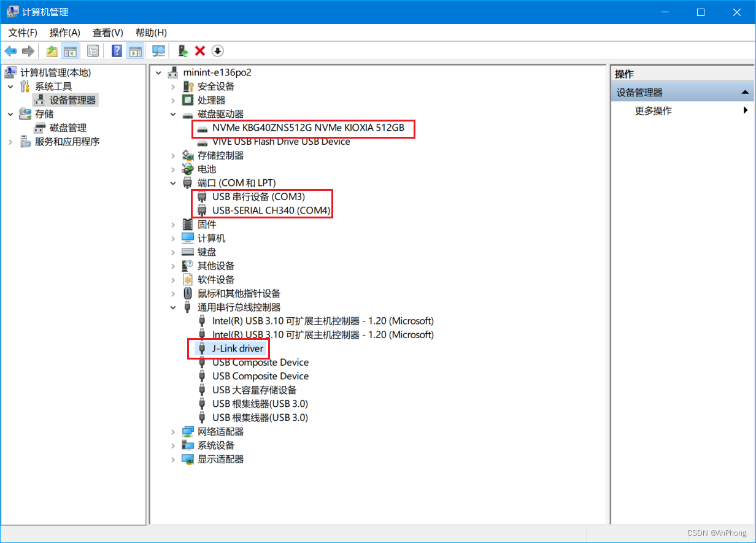Click the 操作 pane header
756x543 pixels.
[x=682, y=74]
